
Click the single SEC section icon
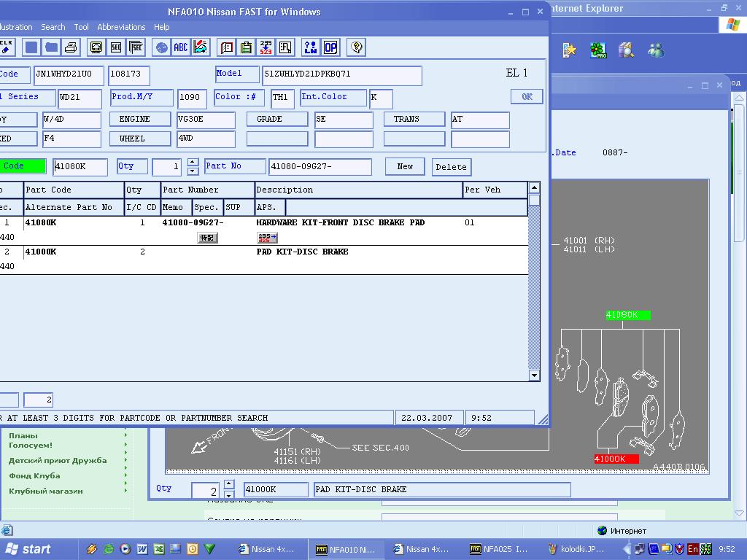[x=116, y=47]
